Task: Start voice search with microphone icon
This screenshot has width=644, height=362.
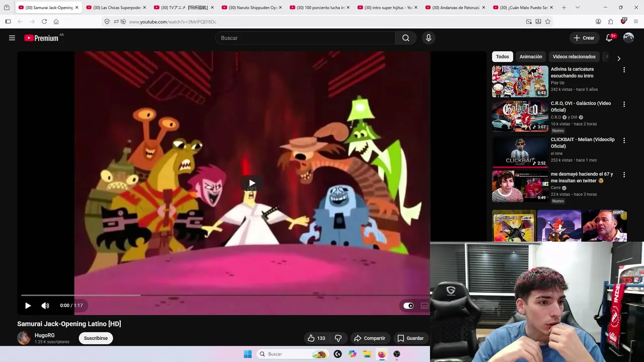Action: pos(428,38)
